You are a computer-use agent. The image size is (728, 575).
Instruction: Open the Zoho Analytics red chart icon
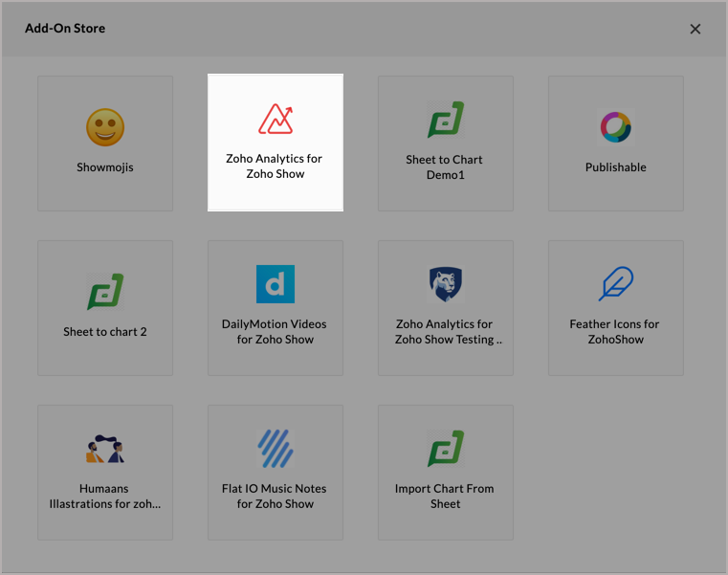click(x=276, y=119)
